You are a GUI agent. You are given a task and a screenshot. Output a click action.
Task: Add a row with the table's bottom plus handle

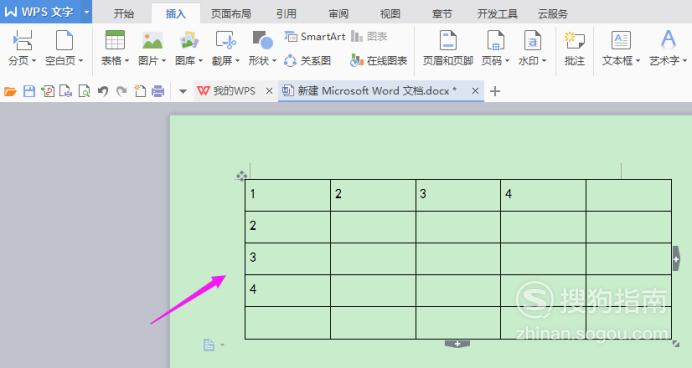(x=458, y=344)
